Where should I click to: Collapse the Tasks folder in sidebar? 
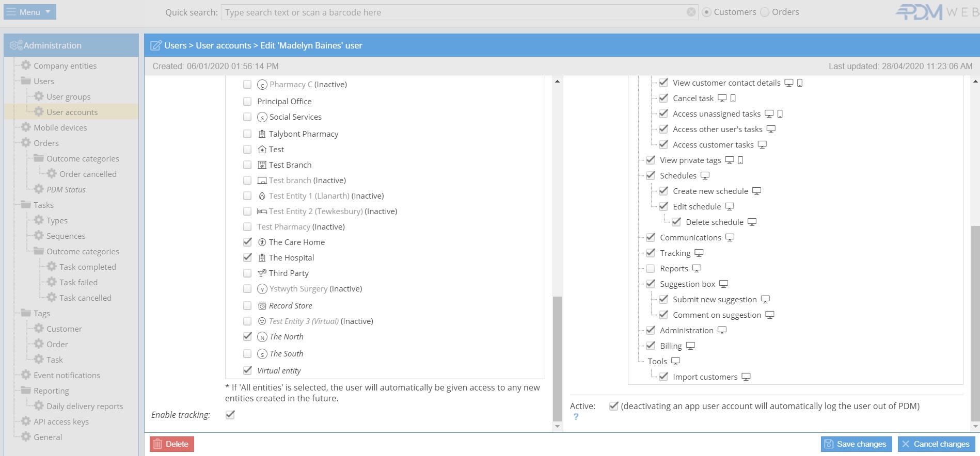[26, 205]
